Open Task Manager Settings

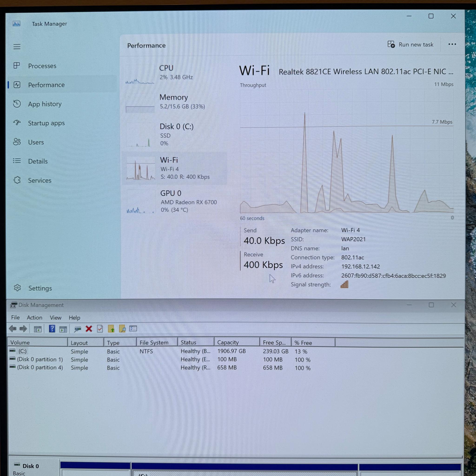click(x=62, y=288)
